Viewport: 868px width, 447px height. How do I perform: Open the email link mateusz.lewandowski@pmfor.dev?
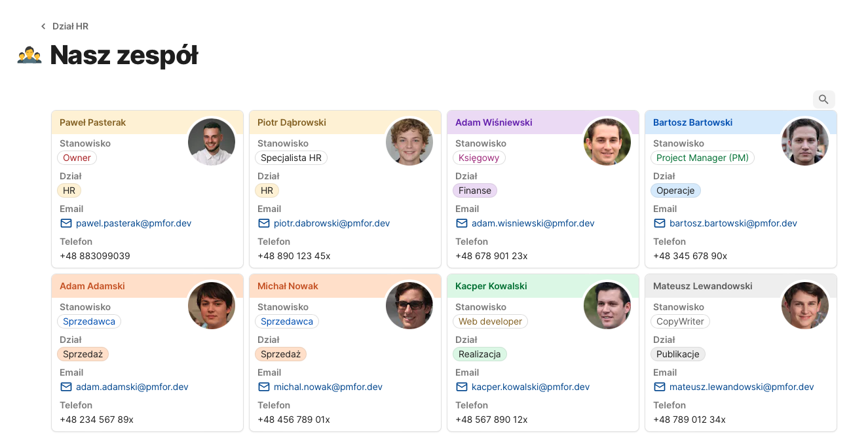742,387
